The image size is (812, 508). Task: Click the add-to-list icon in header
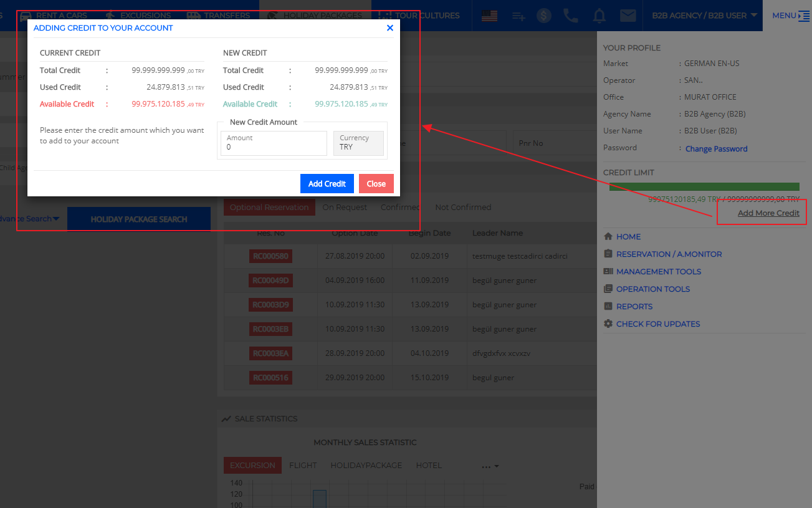pyautogui.click(x=518, y=16)
